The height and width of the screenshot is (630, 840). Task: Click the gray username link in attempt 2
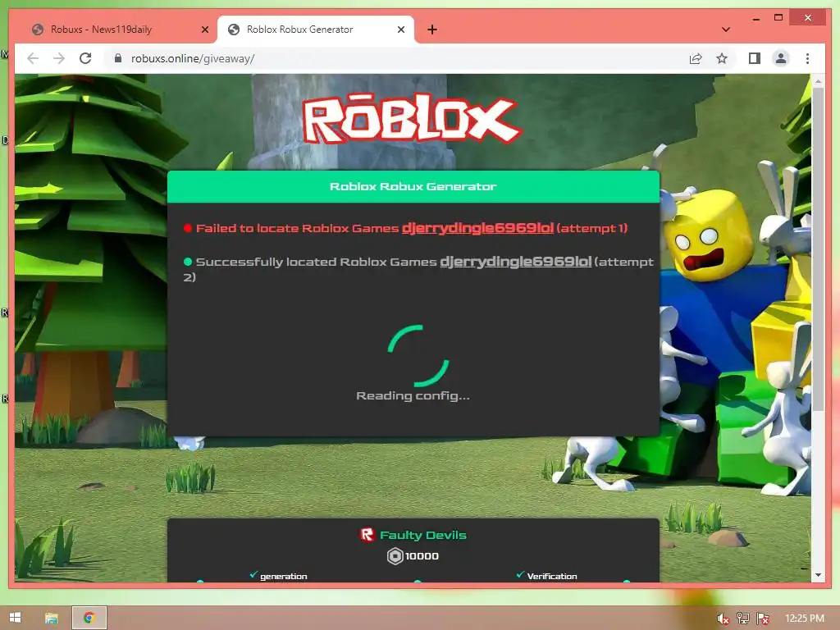(x=515, y=262)
